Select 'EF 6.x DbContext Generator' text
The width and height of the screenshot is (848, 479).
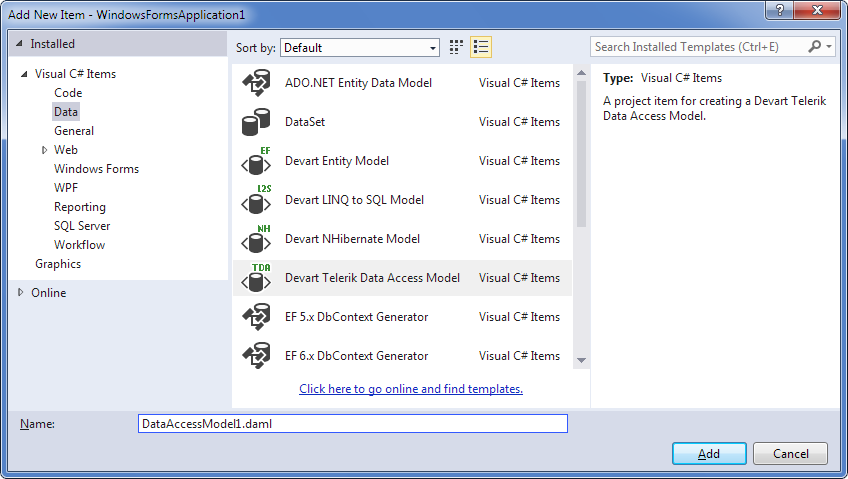click(357, 356)
